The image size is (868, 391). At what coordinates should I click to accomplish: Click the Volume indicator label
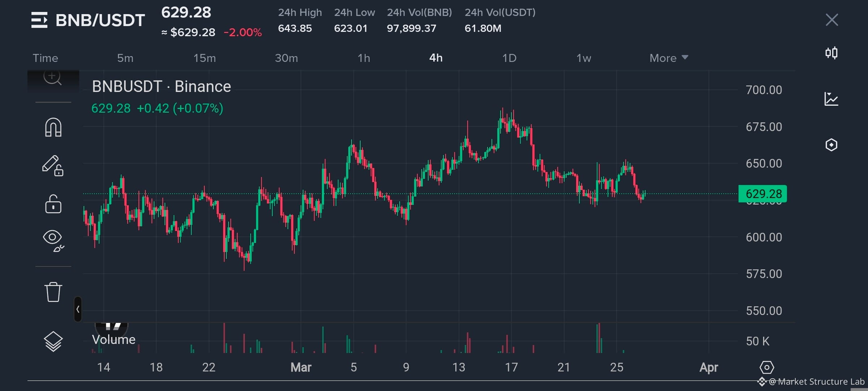pos(114,340)
